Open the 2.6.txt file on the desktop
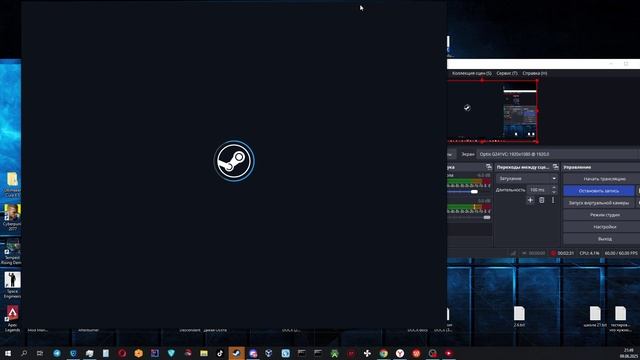 click(519, 316)
